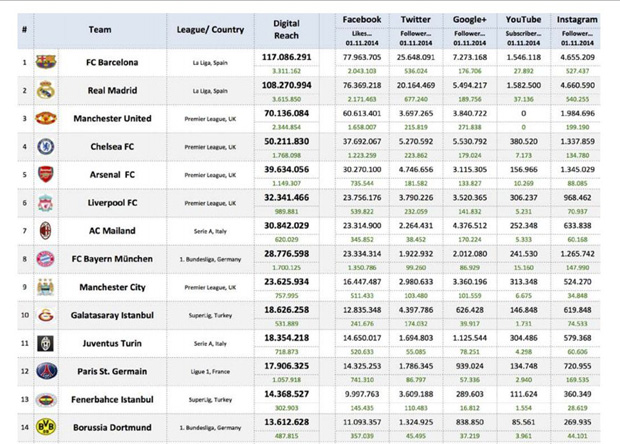
Task: Click Barcelona's digital reach 117.086.291
Action: pyautogui.click(x=287, y=57)
